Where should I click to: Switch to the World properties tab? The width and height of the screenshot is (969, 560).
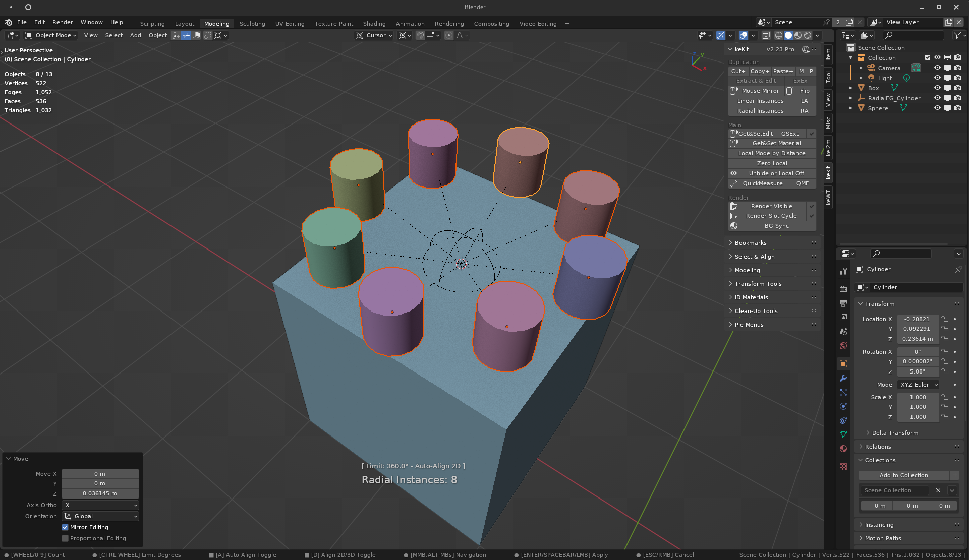pos(843,346)
